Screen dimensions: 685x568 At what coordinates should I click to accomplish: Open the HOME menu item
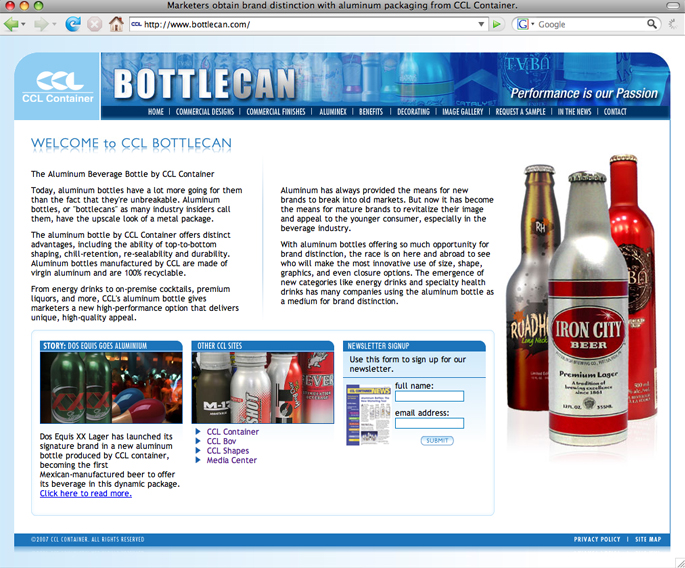click(156, 112)
